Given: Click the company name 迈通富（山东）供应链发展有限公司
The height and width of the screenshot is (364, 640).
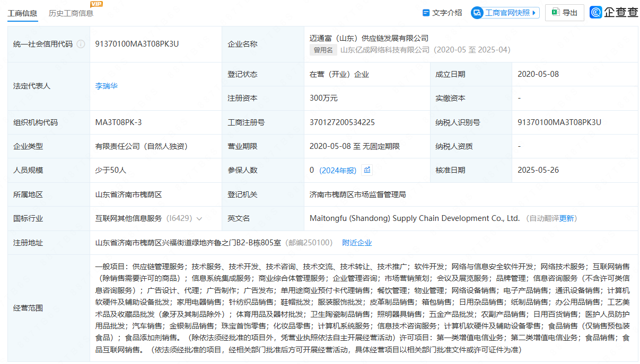Looking at the screenshot, I should point(369,38).
